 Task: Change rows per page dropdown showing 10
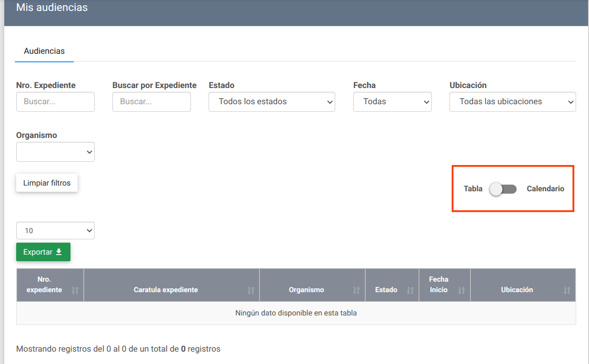[x=55, y=231]
